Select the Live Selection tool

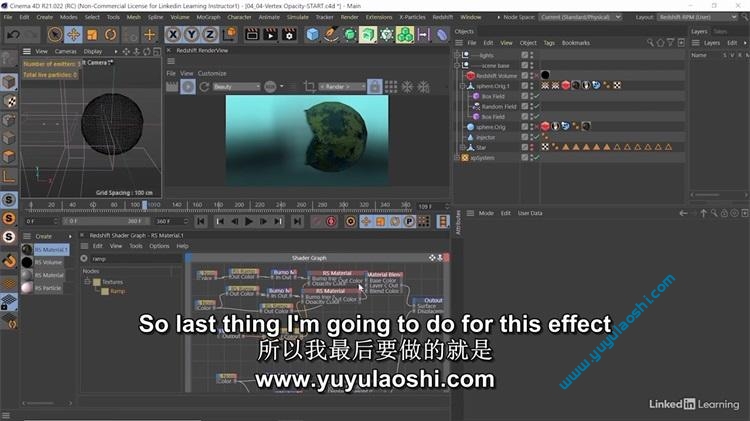(55, 34)
